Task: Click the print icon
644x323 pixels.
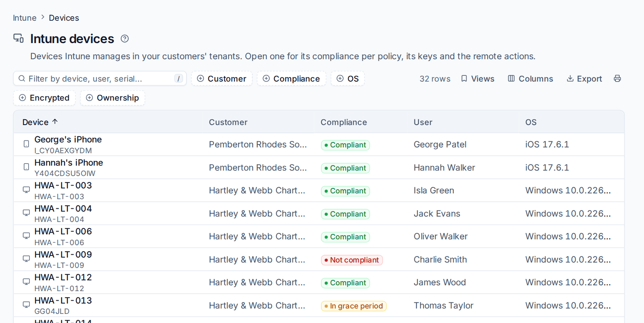Action: pyautogui.click(x=617, y=79)
